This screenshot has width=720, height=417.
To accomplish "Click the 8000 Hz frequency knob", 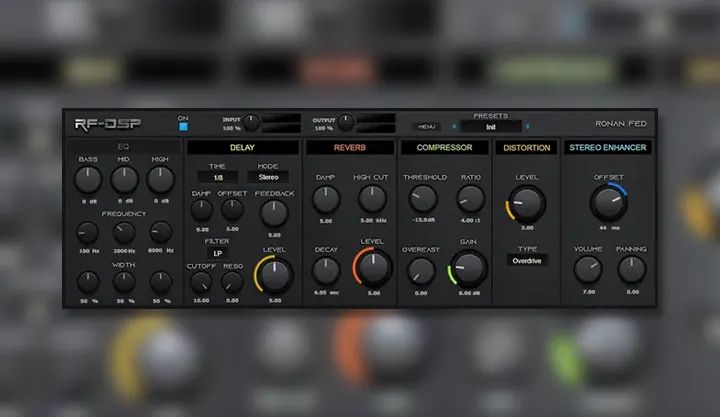I will (x=161, y=232).
